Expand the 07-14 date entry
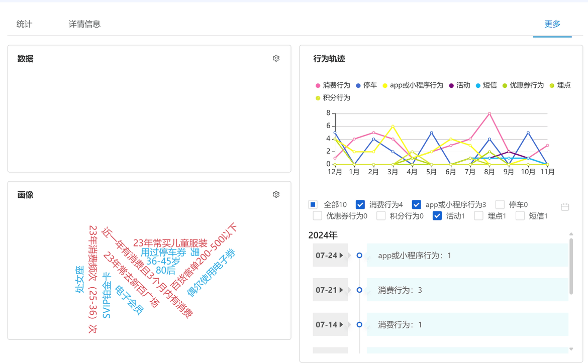The image size is (588, 364). tap(330, 325)
